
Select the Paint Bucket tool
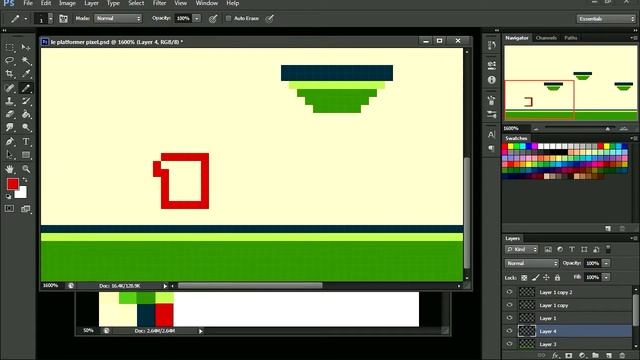click(26, 114)
